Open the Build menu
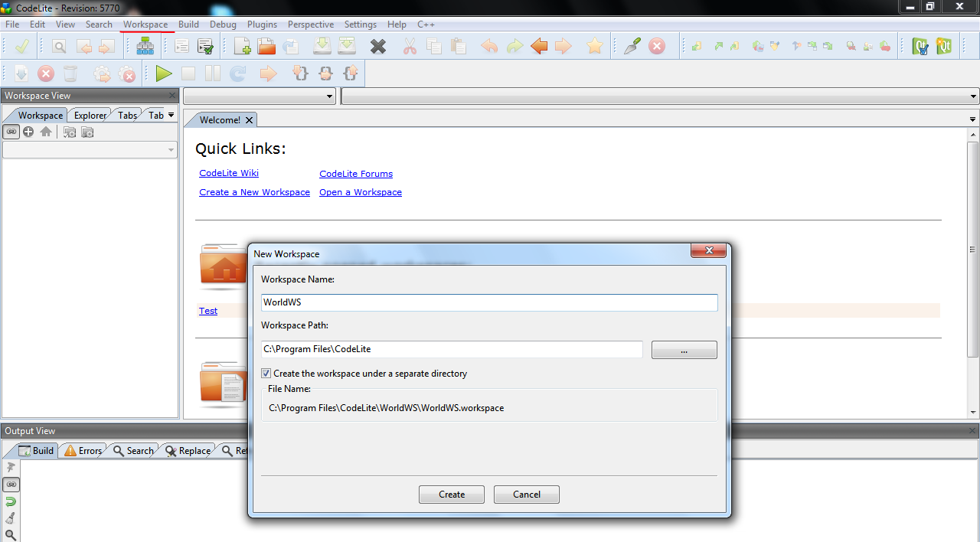 click(188, 24)
